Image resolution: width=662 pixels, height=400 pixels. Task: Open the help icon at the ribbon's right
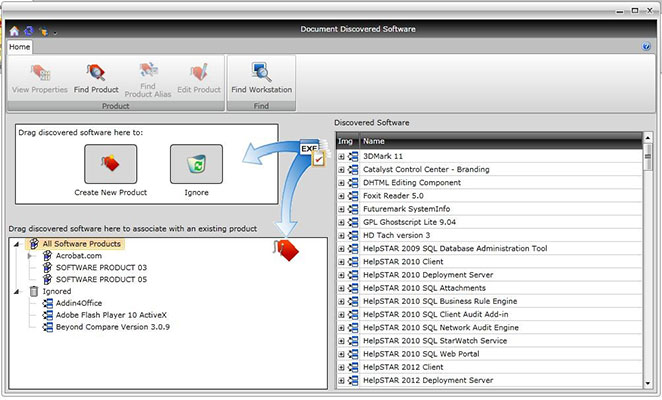tap(646, 46)
